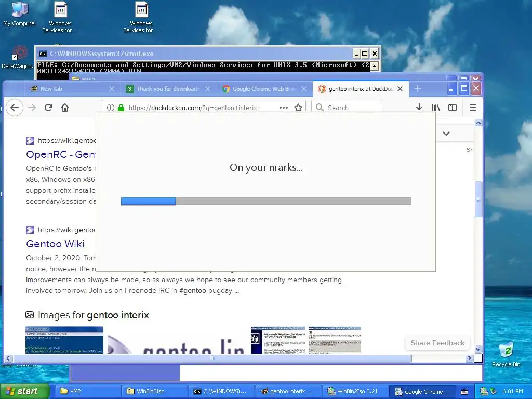532x399 pixels.
Task: Select the DataWagon desktop shortcut
Action: tap(17, 57)
